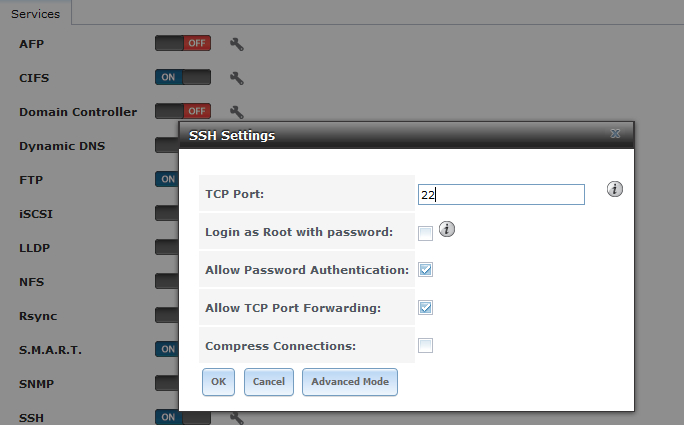686x425 pixels.
Task: Cancel the SSH Settings dialog
Action: [x=268, y=382]
